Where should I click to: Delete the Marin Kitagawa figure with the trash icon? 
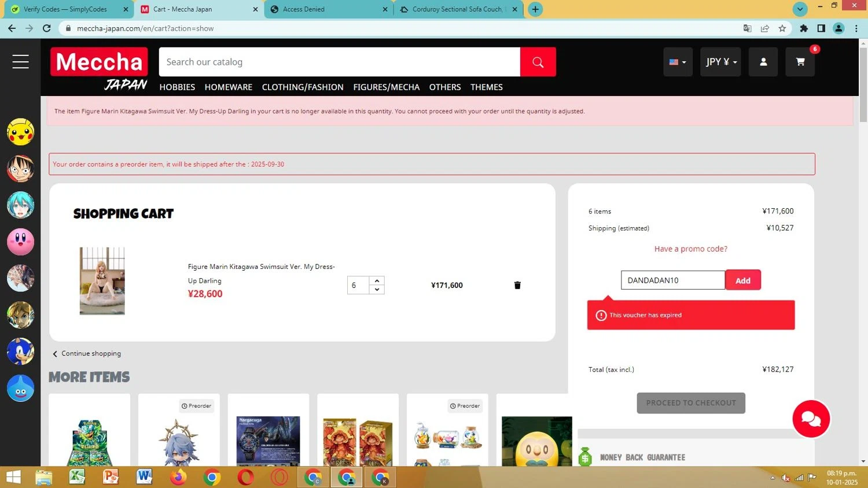[x=517, y=285]
